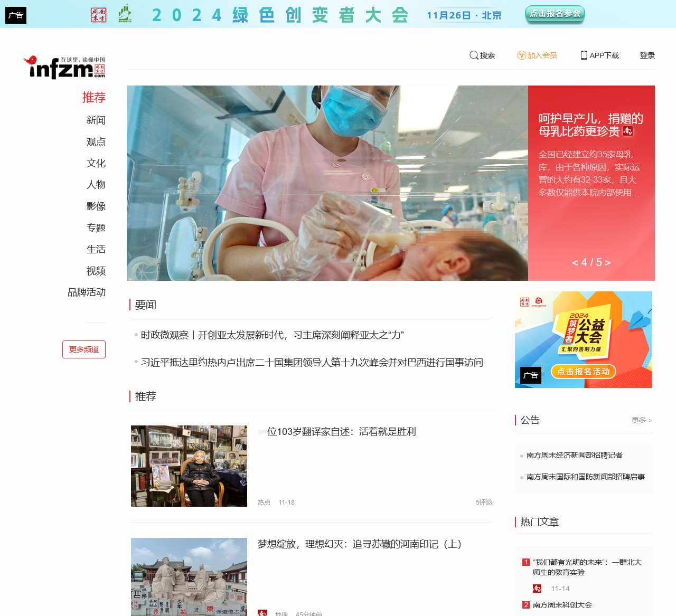This screenshot has height=616, width=676.
Task: Click the search magnifier icon
Action: tap(474, 55)
